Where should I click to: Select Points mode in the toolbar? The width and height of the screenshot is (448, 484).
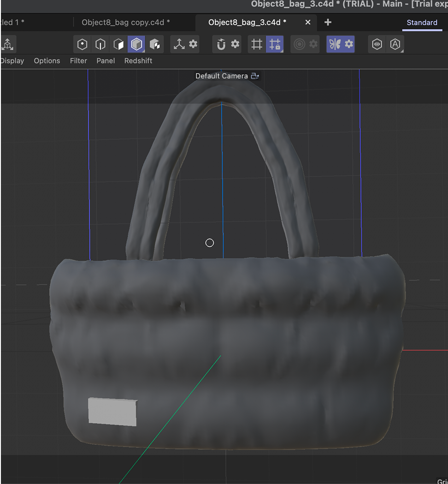coord(82,44)
